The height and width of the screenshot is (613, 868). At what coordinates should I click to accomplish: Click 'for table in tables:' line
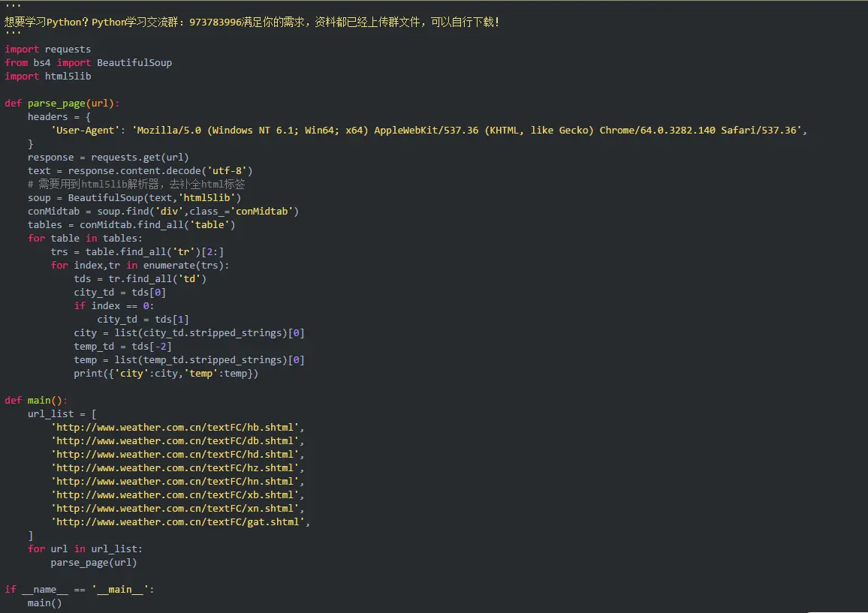(85, 238)
